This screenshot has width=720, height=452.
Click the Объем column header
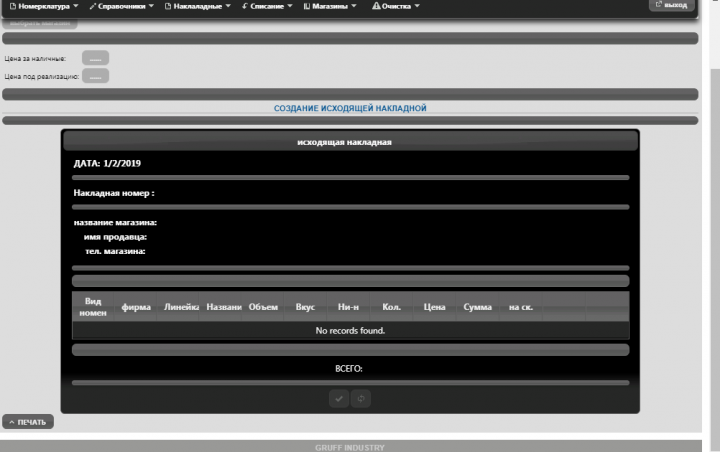[263, 307]
